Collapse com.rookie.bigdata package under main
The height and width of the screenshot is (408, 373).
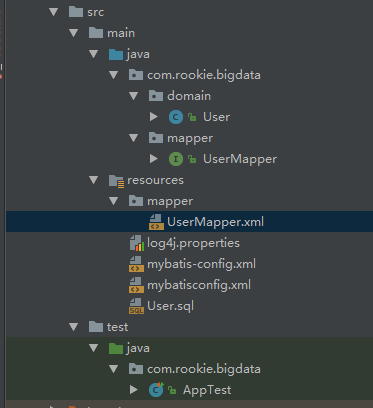(114, 75)
